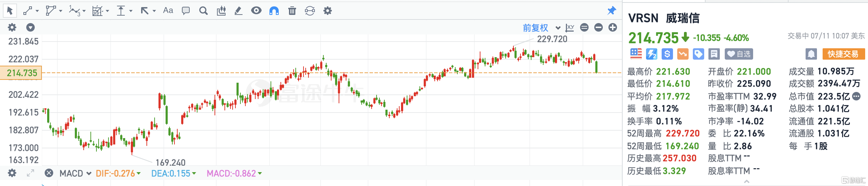Click the gray notes icon
This screenshot has height=186, width=868.
pos(714,54)
